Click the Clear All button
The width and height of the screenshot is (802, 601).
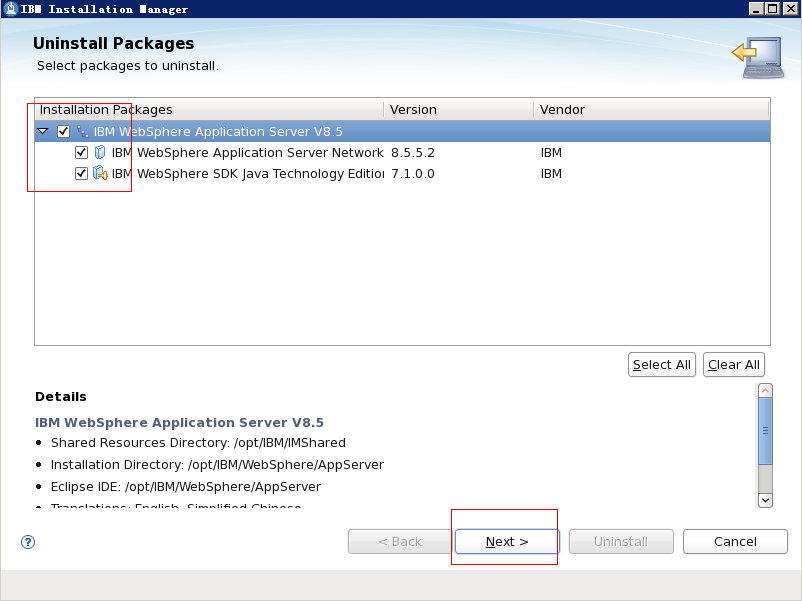click(734, 365)
